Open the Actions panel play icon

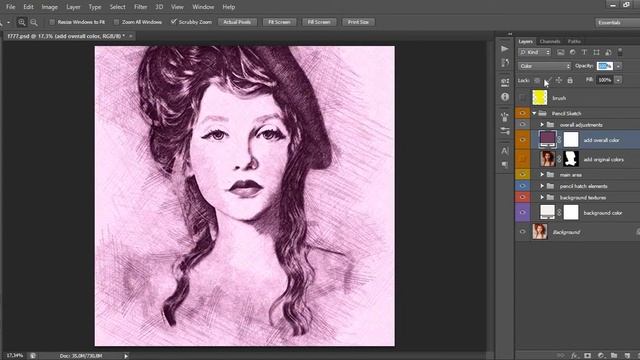click(505, 49)
